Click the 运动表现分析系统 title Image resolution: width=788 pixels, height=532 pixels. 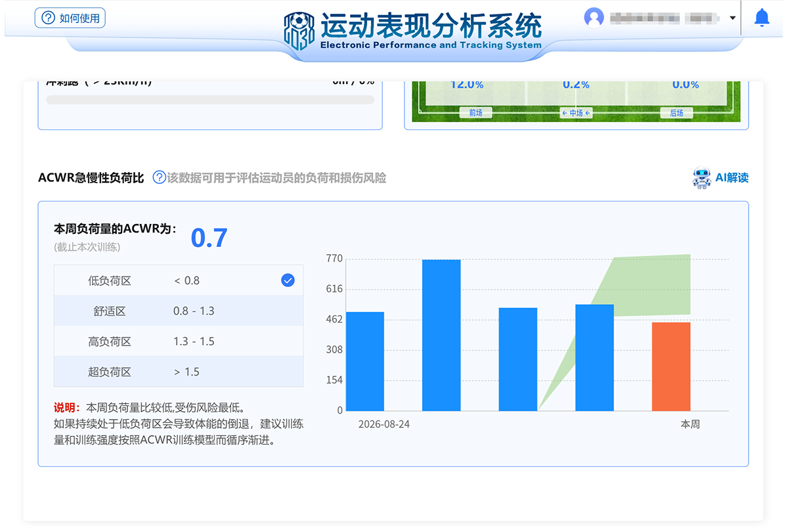431,25
